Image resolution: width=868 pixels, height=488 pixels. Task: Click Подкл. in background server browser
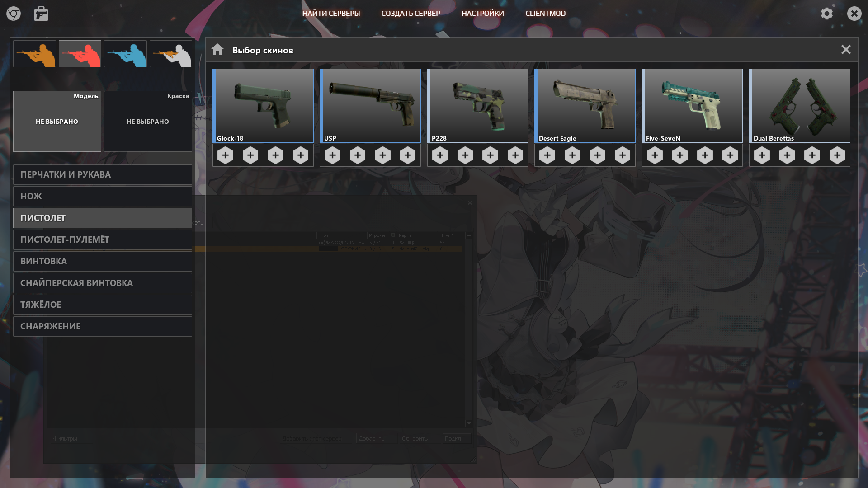click(x=457, y=438)
